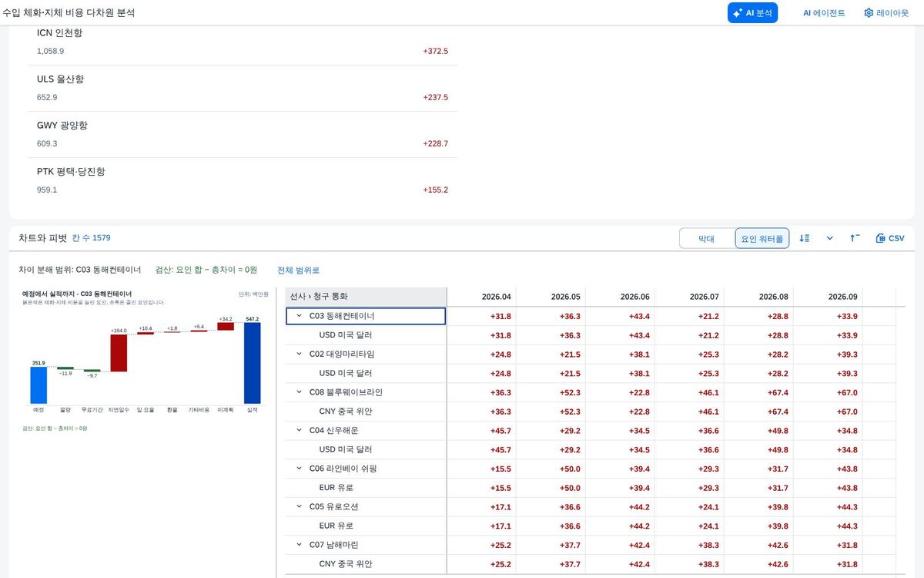
Task: Click the dark blue 실적 waterfall bar
Action: pyautogui.click(x=253, y=363)
